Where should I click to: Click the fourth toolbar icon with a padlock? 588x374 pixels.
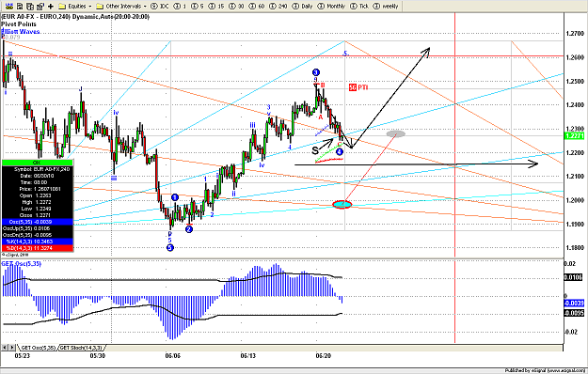pyautogui.click(x=40, y=6)
